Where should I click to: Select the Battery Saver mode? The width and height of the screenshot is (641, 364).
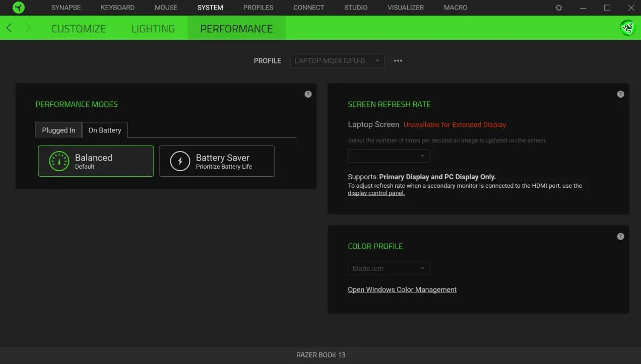(x=217, y=161)
